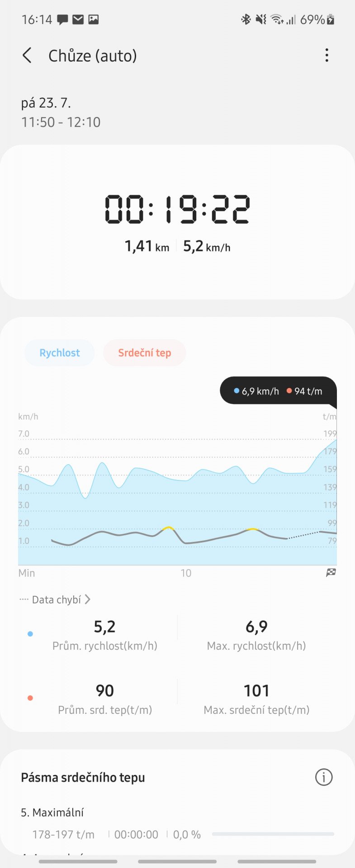Tap the finish flag icon on chart

coord(331,573)
